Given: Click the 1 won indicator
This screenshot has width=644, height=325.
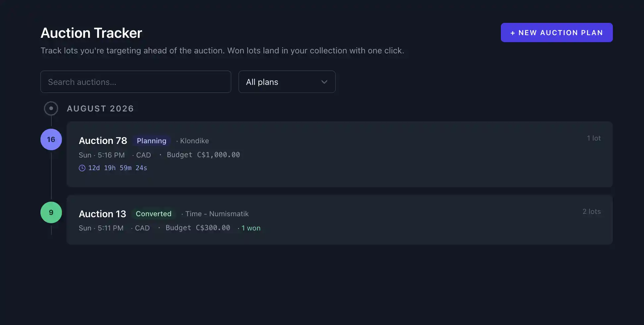Looking at the screenshot, I should pos(251,228).
